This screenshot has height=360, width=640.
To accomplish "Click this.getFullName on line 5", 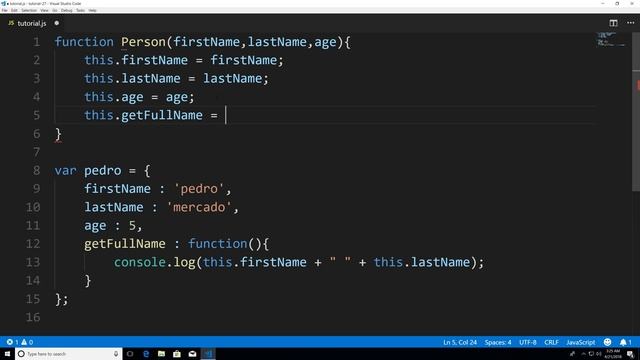I will click(143, 115).
